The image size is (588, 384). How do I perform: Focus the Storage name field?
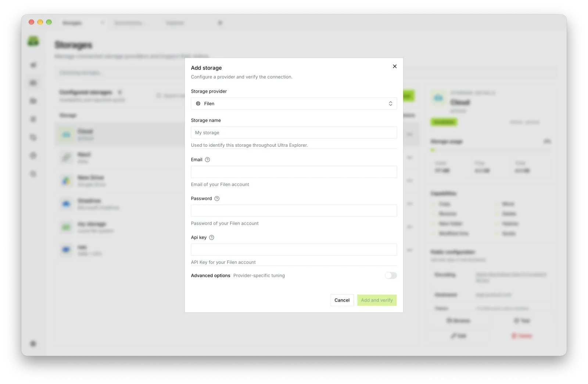[x=294, y=133]
